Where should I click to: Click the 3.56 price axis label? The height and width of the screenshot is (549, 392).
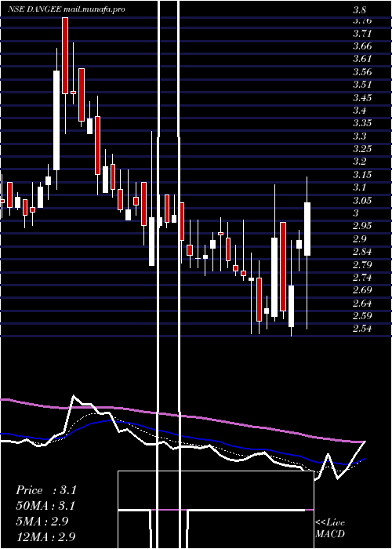(362, 72)
